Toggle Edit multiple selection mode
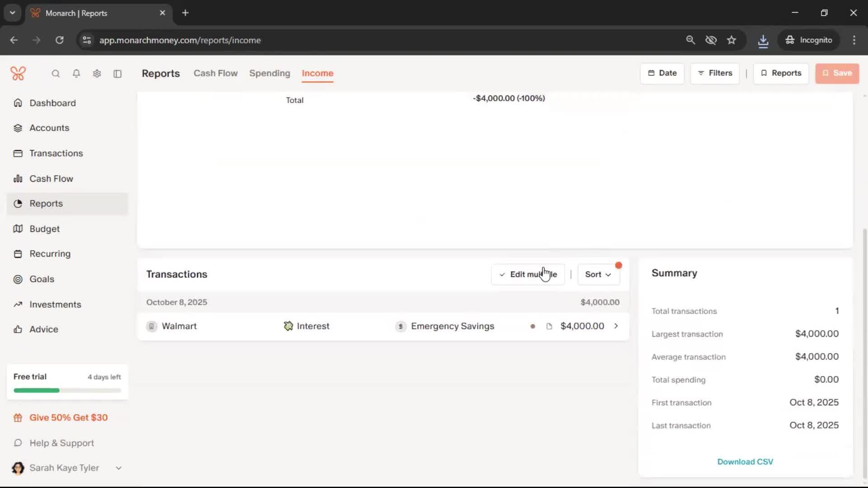The image size is (868, 488). pos(528,274)
